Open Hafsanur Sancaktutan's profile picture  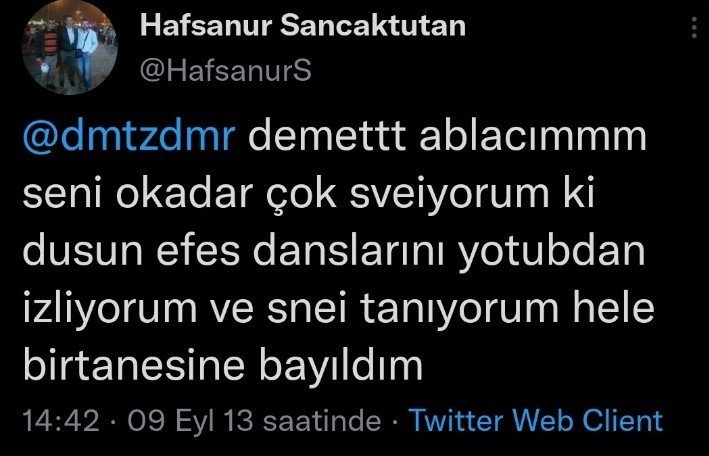point(70,48)
